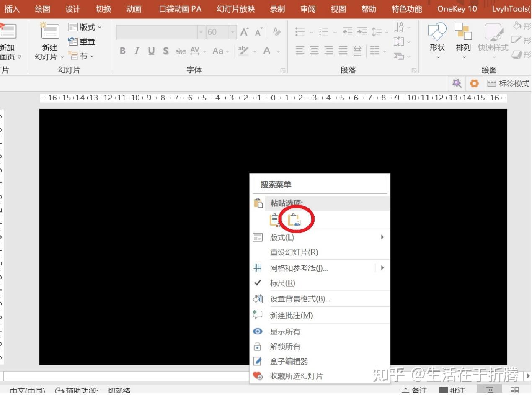Toggle the 标尺 ruler checkmark
Image resolution: width=532 pixels, height=396 pixels.
(258, 283)
